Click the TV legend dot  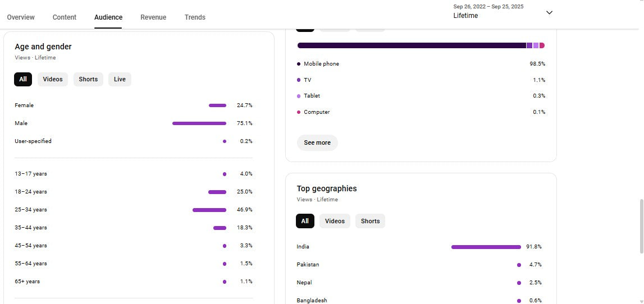[299, 80]
